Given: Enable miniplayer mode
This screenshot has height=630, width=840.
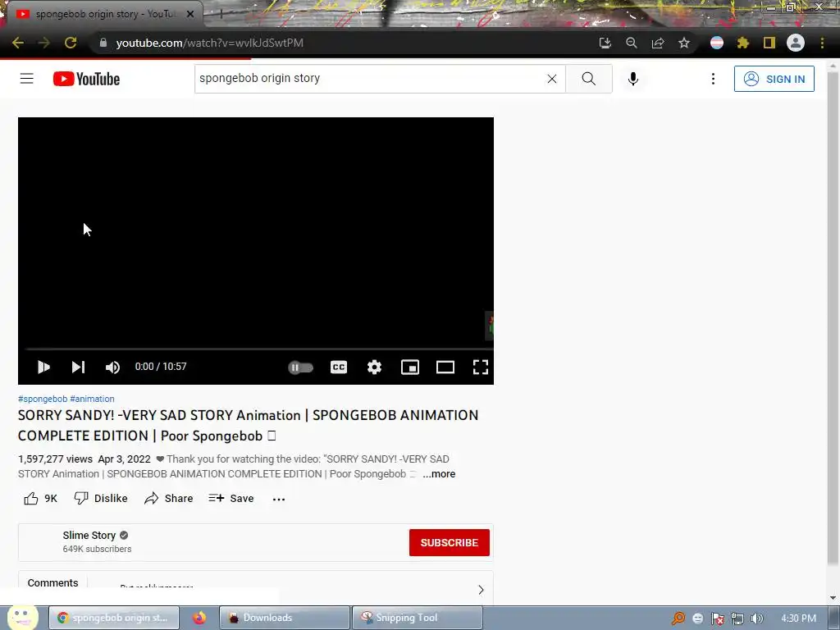Looking at the screenshot, I should (x=410, y=367).
